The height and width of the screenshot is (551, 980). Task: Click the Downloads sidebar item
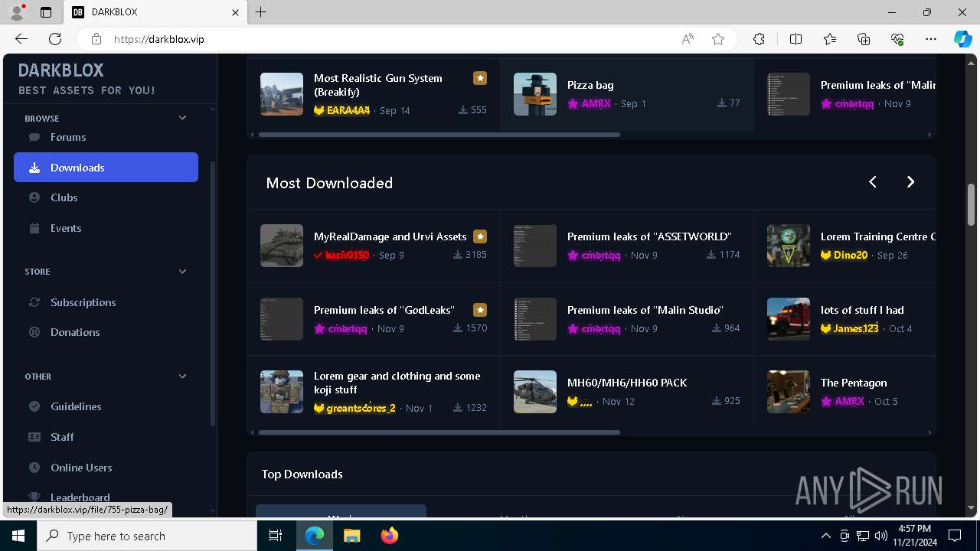pyautogui.click(x=106, y=168)
